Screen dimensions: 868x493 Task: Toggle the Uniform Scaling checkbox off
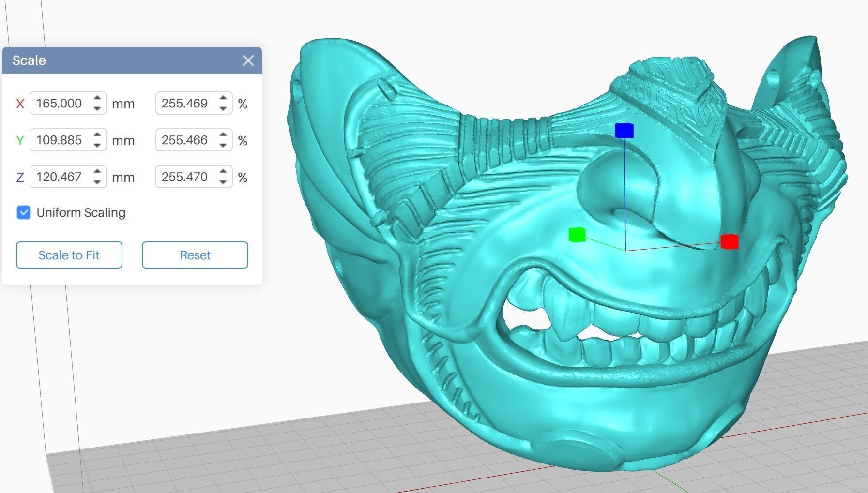tap(23, 212)
